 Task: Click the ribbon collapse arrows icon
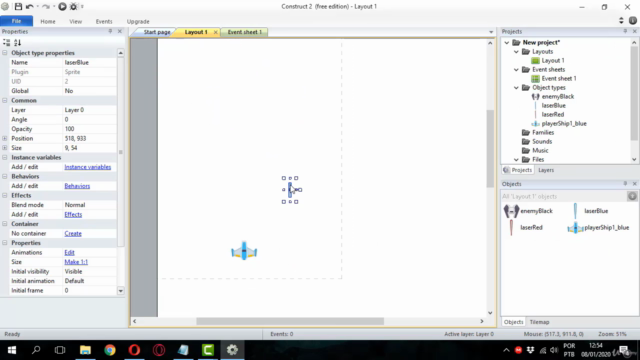tap(621, 21)
